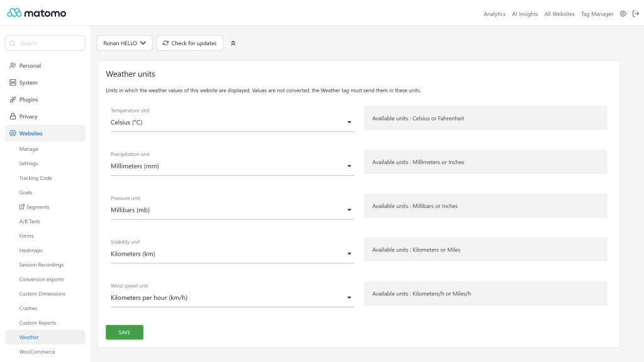Open website Settings in sidebar

(x=29, y=163)
